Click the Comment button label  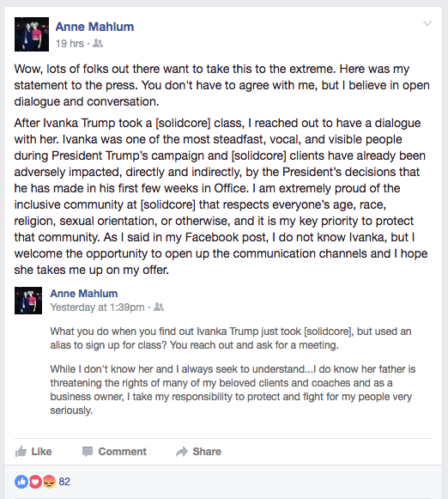pos(123,451)
